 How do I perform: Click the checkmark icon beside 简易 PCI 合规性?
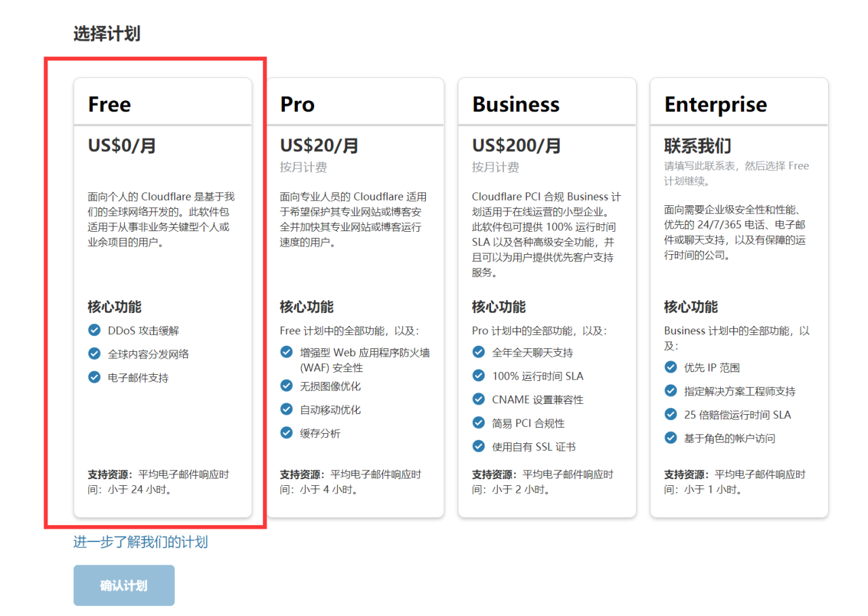coord(479,423)
